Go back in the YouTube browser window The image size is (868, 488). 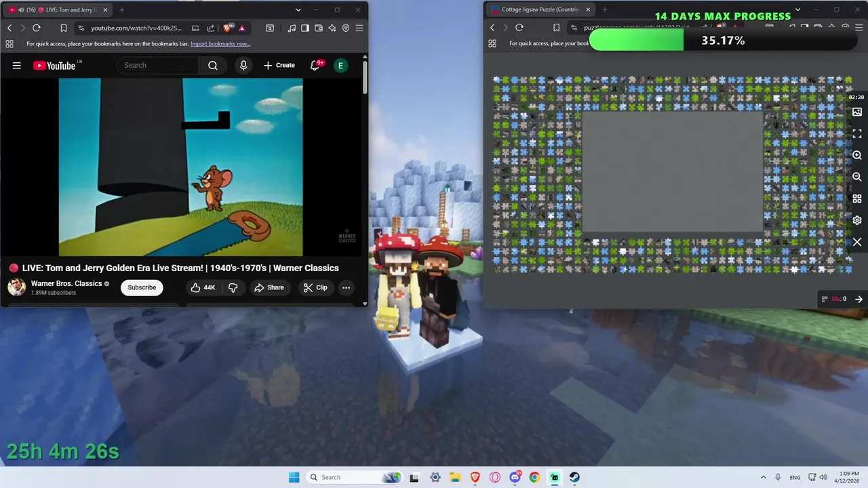coord(9,28)
